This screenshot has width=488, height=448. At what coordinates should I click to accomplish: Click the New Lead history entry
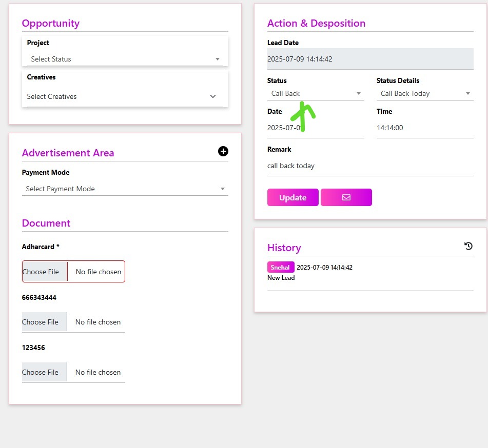(281, 278)
